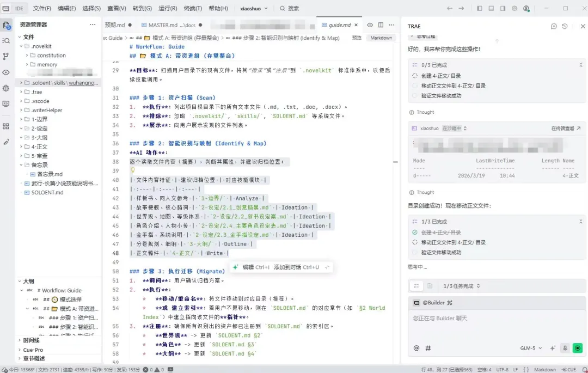Click the microphone voice input icon
The width and height of the screenshot is (588, 373).
(x=565, y=348)
